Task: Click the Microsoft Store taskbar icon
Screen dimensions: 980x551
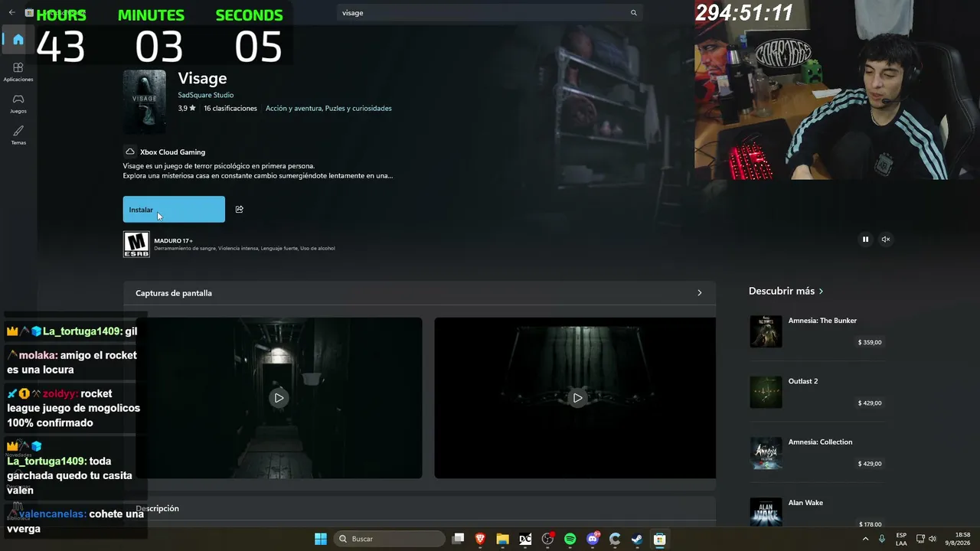Action: pyautogui.click(x=659, y=539)
